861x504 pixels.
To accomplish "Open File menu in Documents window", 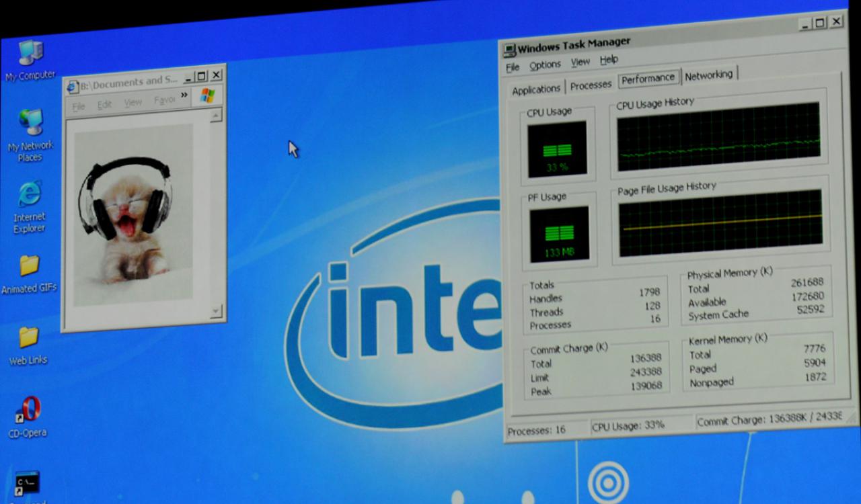I will pos(79,106).
